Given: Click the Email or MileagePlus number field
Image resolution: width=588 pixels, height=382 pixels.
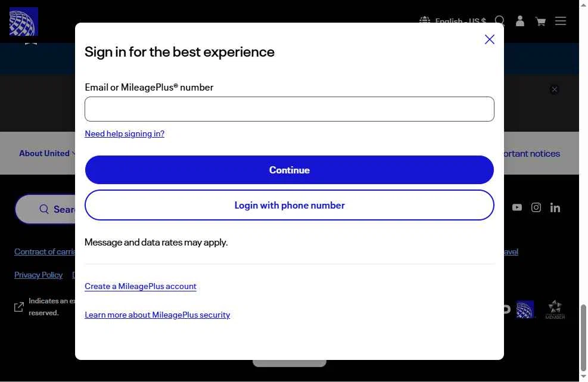Looking at the screenshot, I should tap(289, 109).
